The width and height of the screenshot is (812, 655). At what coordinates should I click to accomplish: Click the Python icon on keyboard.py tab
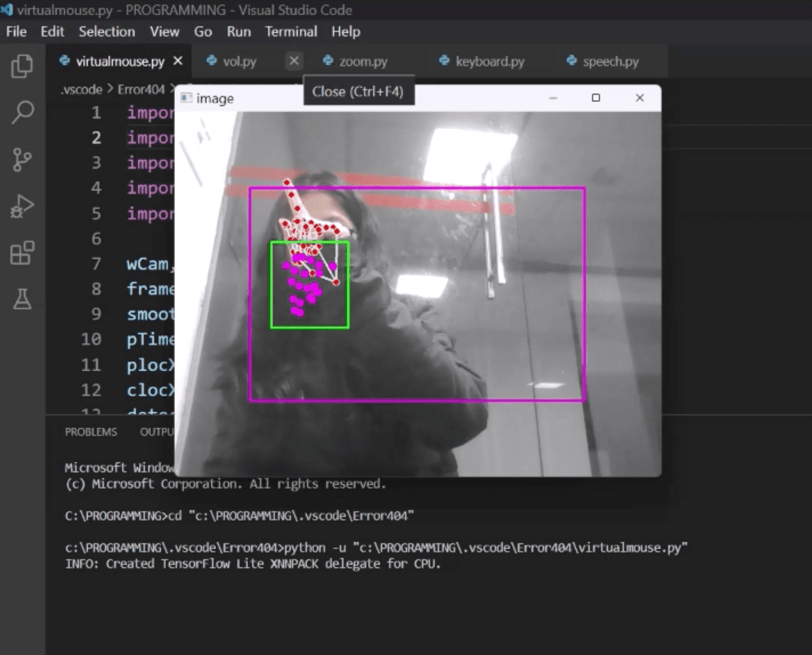(444, 60)
